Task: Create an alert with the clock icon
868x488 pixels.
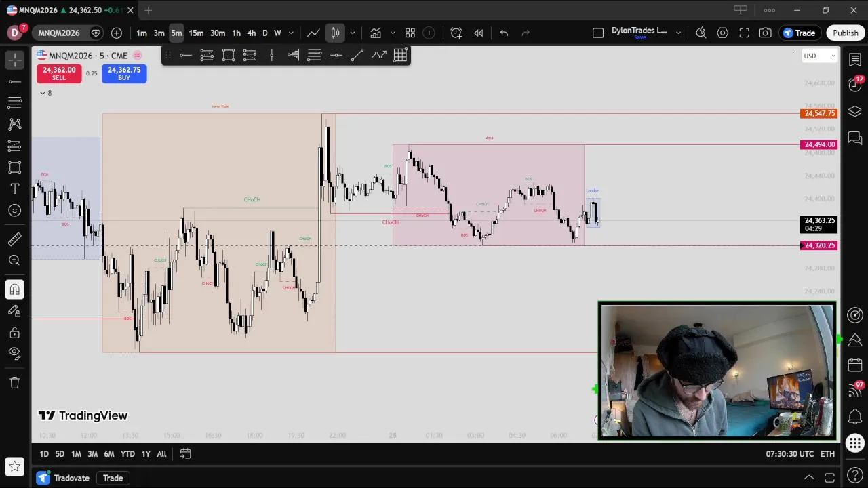Action: (456, 33)
